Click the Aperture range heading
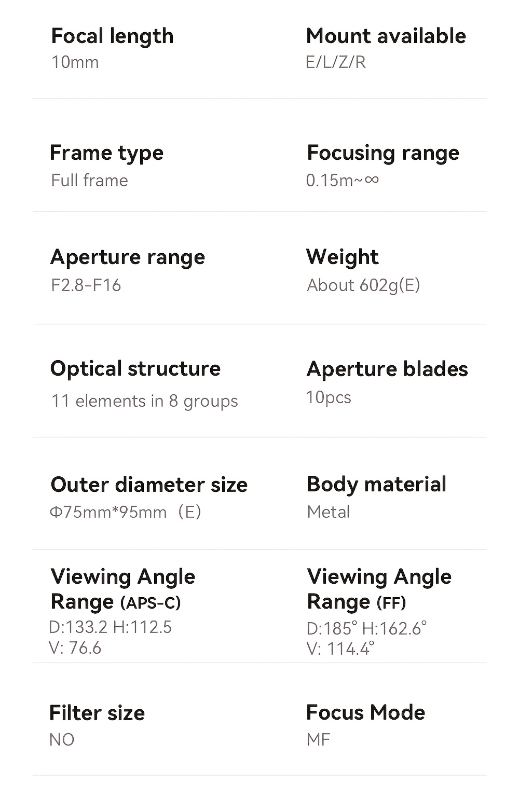The height and width of the screenshot is (812, 519). coord(128,258)
